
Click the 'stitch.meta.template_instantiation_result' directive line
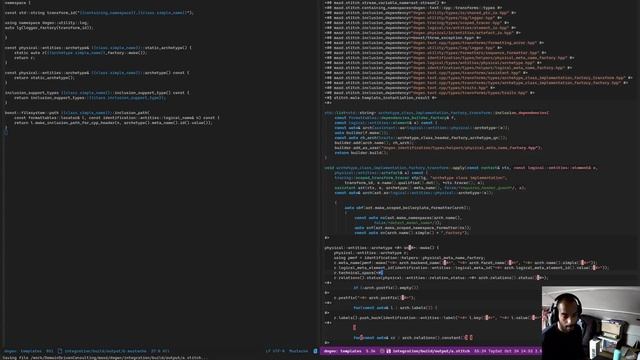coord(380,98)
